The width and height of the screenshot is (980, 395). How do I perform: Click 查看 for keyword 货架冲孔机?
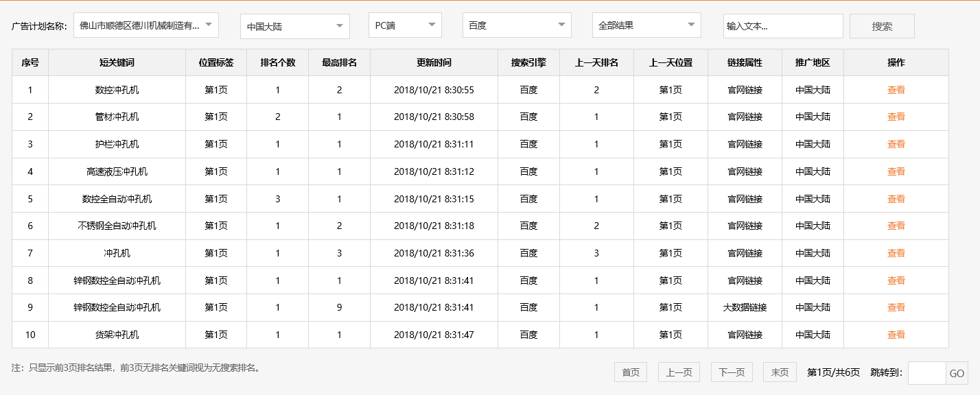pyautogui.click(x=896, y=335)
